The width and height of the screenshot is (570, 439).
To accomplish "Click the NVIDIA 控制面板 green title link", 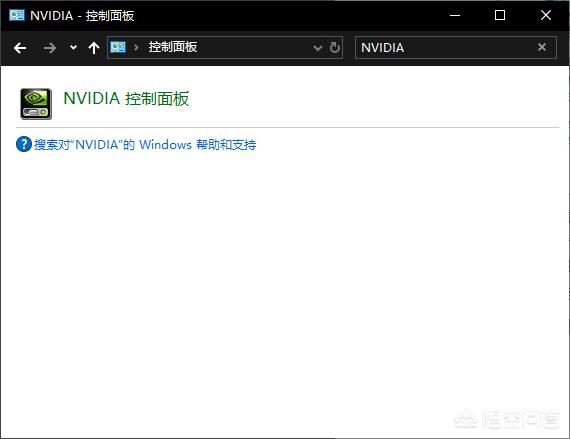I will [126, 98].
